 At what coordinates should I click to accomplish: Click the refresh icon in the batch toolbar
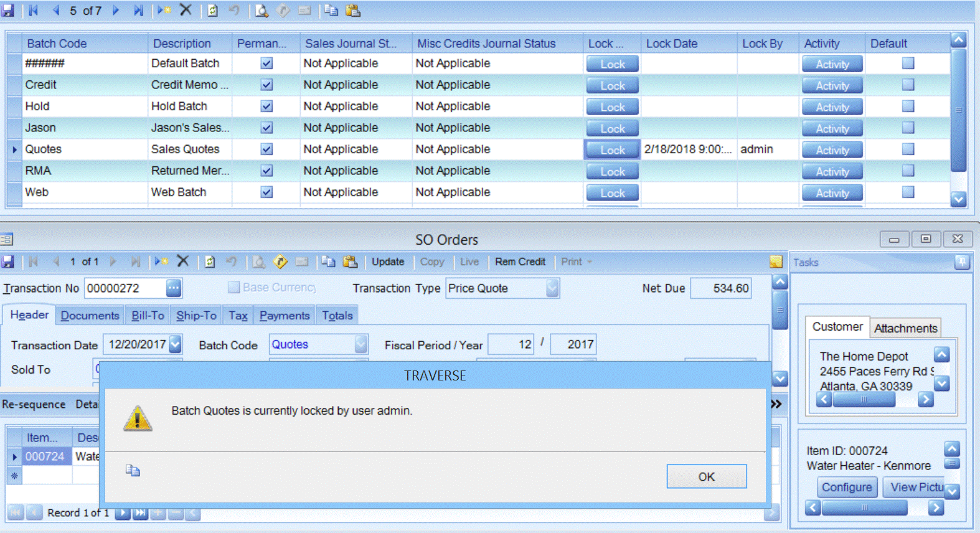click(212, 11)
